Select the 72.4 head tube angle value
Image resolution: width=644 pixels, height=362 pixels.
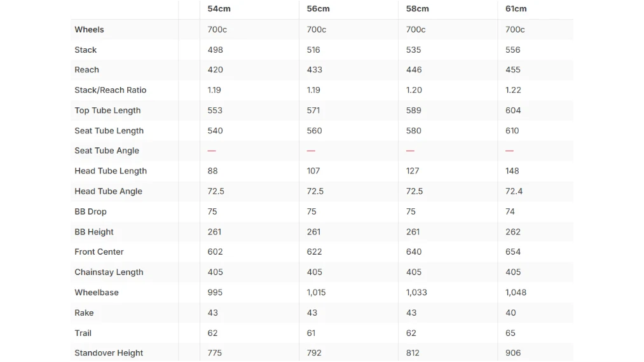click(x=514, y=191)
